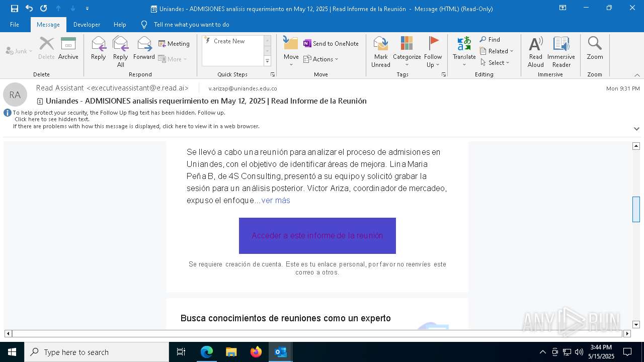Viewport: 644px width, 362px height.
Task: Click the follow-up hidden text info bar
Action: click(x=119, y=116)
